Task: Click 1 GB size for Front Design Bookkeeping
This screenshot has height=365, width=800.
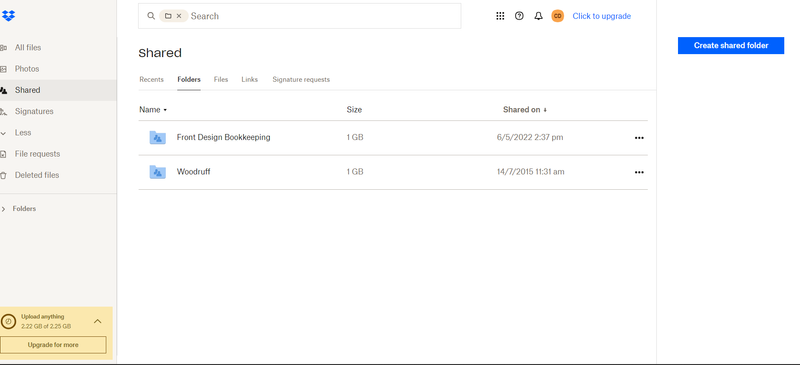Action: point(355,137)
